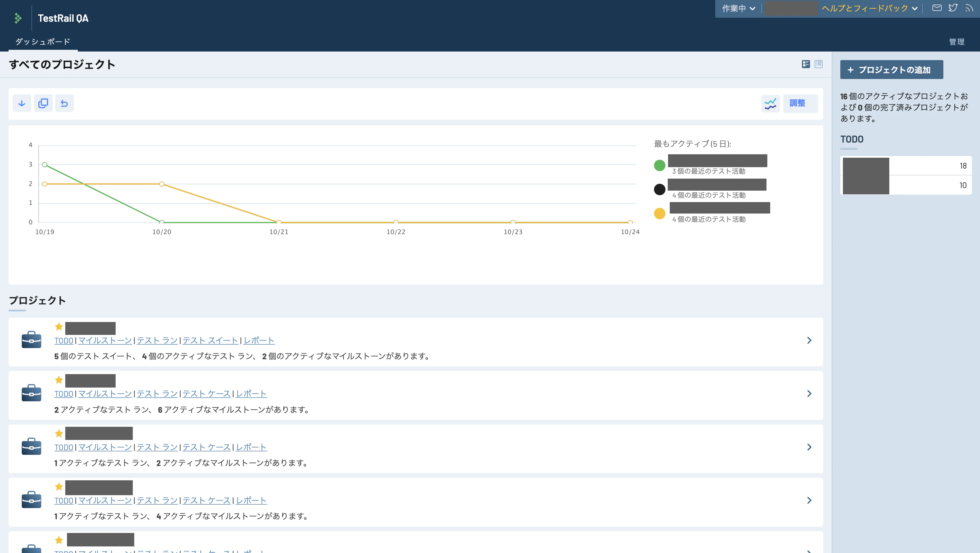Click the briefcase icon of the 6 milestones project
This screenshot has width=980, height=553.
click(31, 392)
